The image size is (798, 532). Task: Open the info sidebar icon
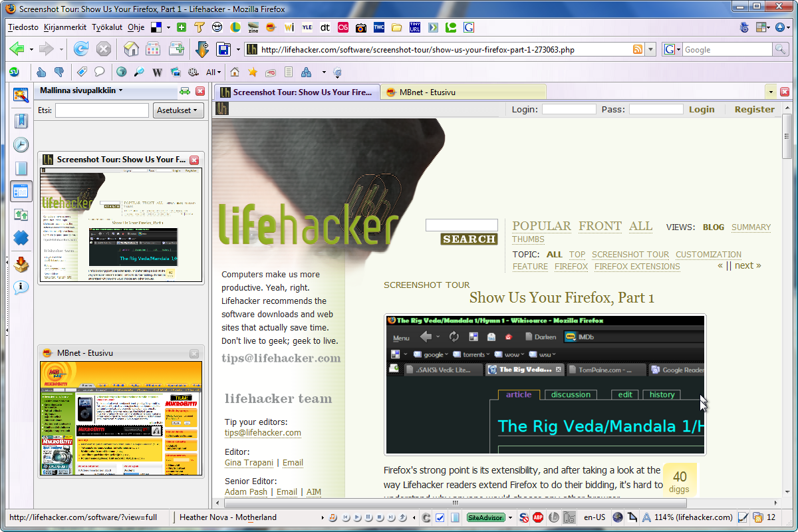pyautogui.click(x=21, y=287)
